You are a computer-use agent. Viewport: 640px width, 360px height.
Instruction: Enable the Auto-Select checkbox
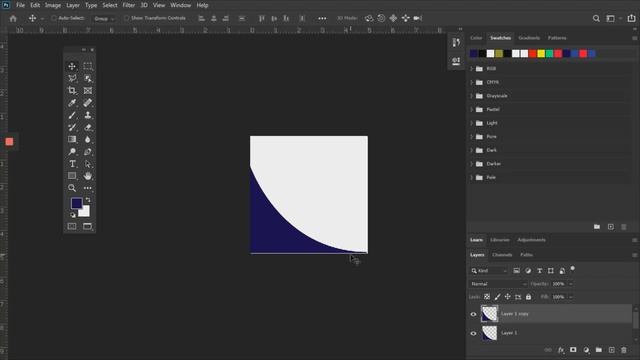(53, 18)
